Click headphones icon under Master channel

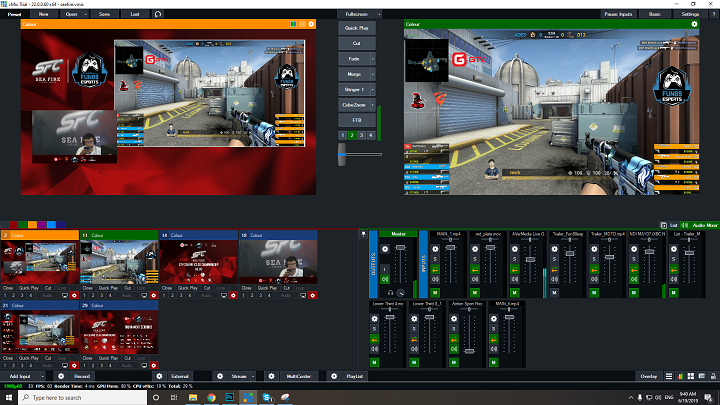click(x=390, y=292)
